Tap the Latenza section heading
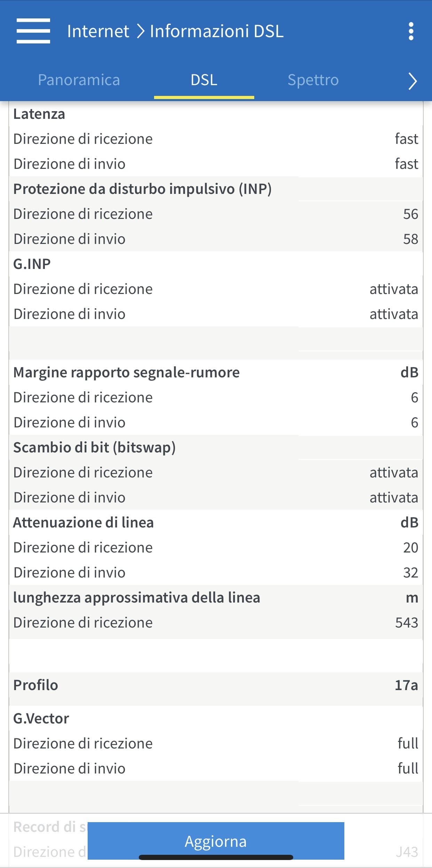 (39, 114)
